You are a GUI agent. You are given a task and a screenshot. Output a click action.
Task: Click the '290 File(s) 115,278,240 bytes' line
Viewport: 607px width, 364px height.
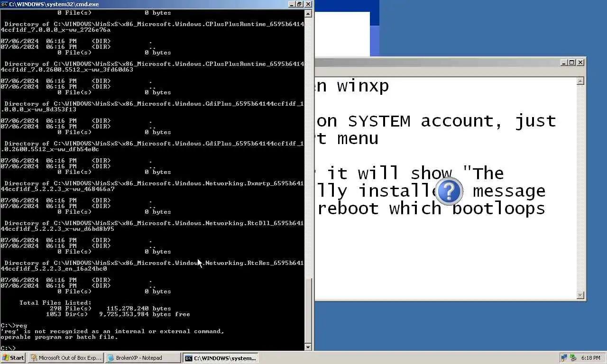click(x=110, y=309)
